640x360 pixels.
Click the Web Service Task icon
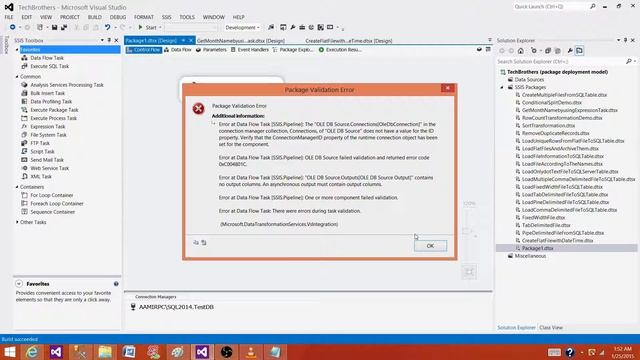(24, 168)
